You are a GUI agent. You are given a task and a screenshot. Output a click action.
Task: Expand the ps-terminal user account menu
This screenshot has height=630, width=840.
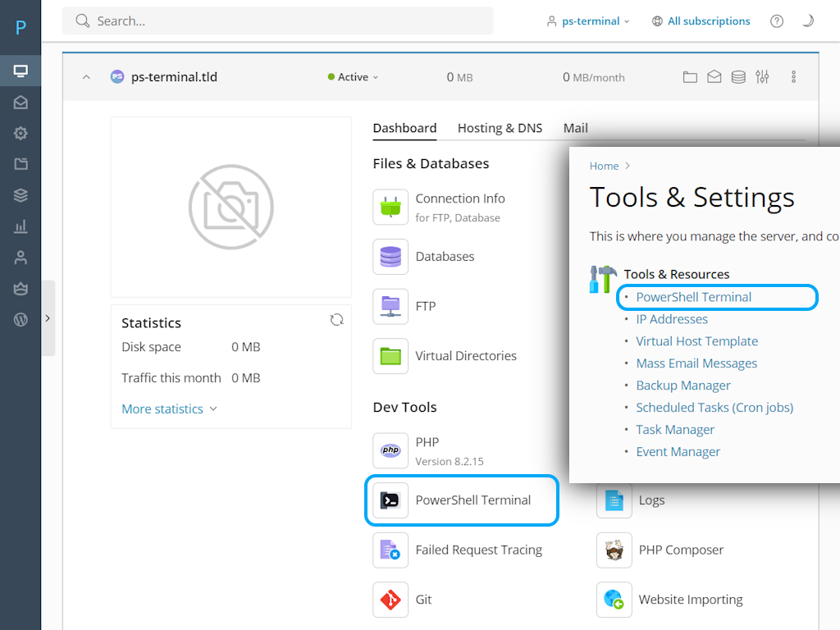(x=588, y=21)
